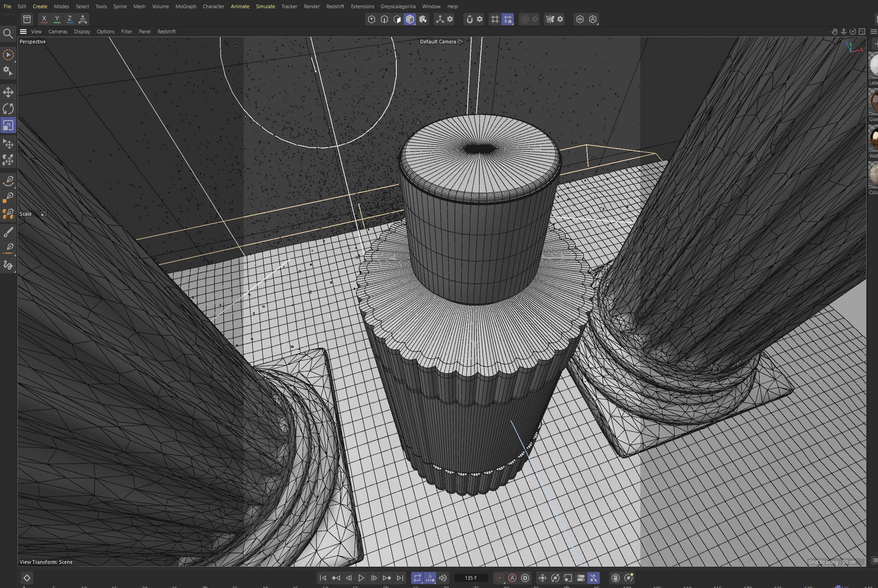
Task: Switch to Polygons mode
Action: tap(397, 19)
